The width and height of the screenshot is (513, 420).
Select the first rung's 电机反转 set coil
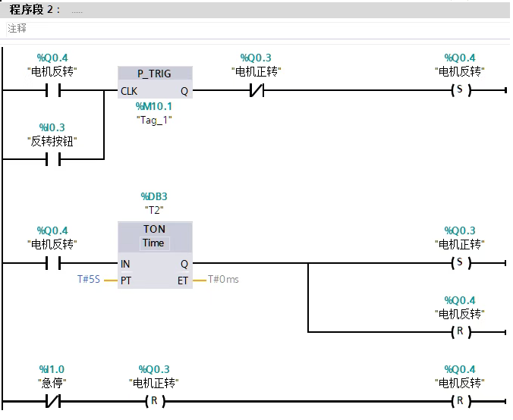pyautogui.click(x=458, y=91)
